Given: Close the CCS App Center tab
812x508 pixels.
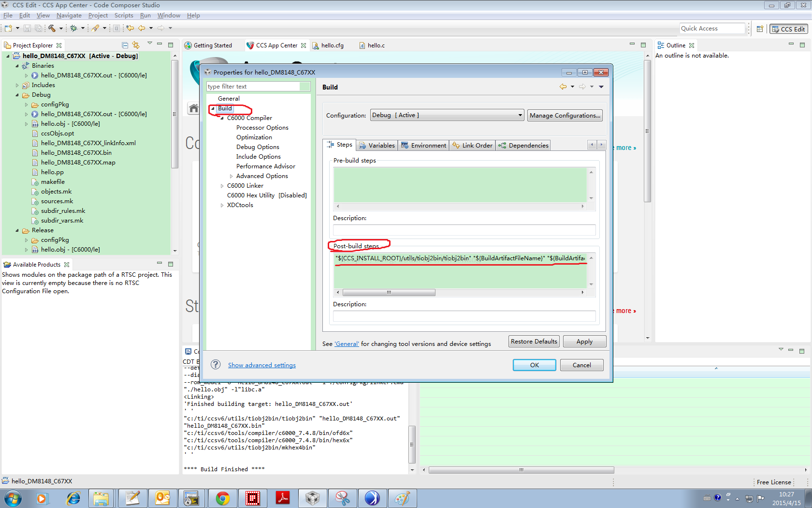Looking at the screenshot, I should 304,45.
